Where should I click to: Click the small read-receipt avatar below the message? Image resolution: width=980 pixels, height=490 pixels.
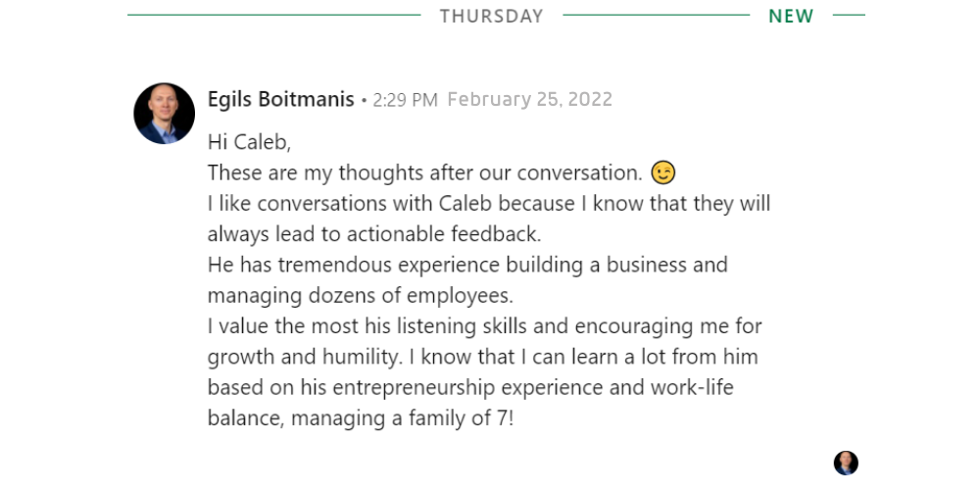(846, 463)
